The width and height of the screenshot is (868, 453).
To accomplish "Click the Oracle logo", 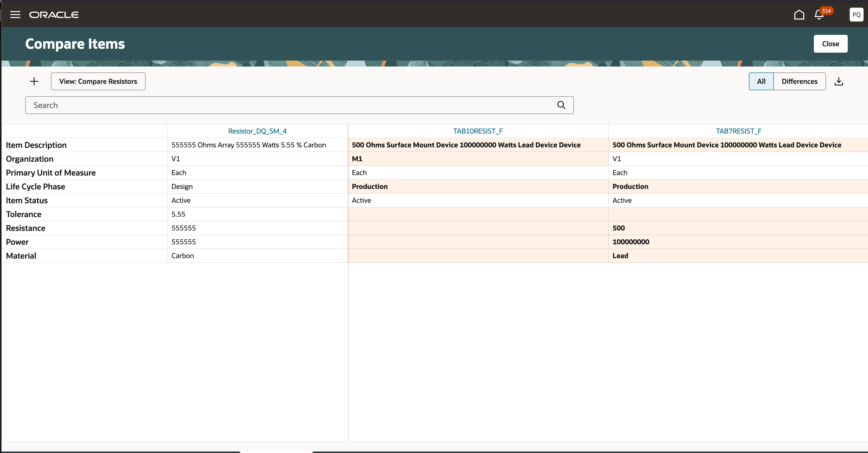I will [54, 15].
